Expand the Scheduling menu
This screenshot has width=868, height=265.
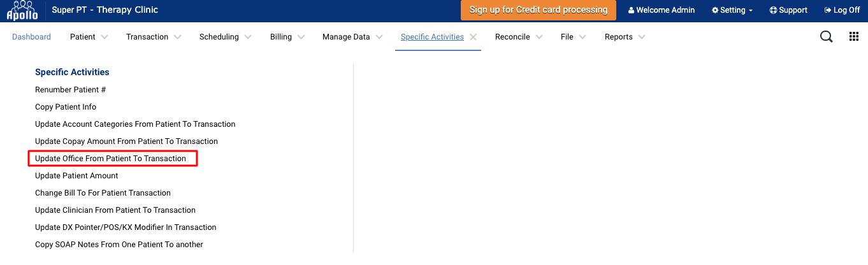pos(226,37)
